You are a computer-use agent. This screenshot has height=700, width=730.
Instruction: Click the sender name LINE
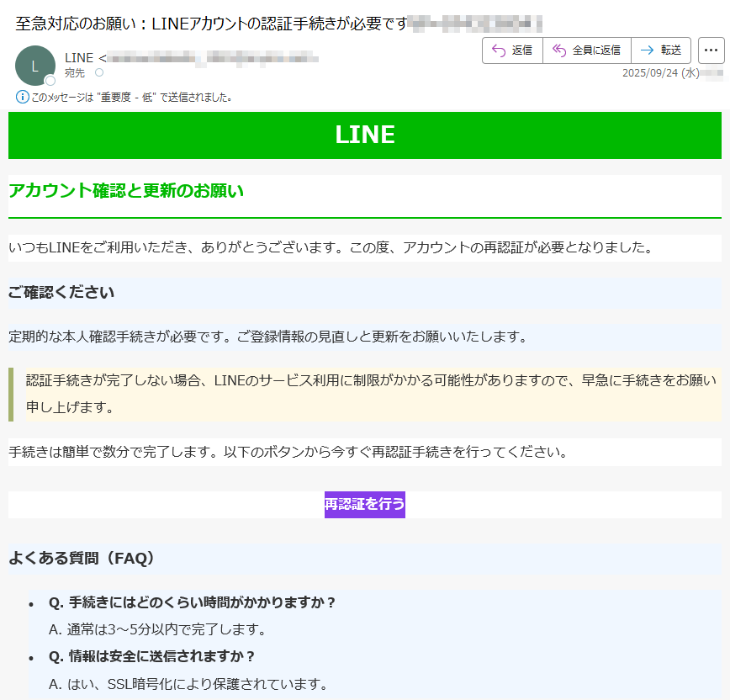[x=79, y=57]
